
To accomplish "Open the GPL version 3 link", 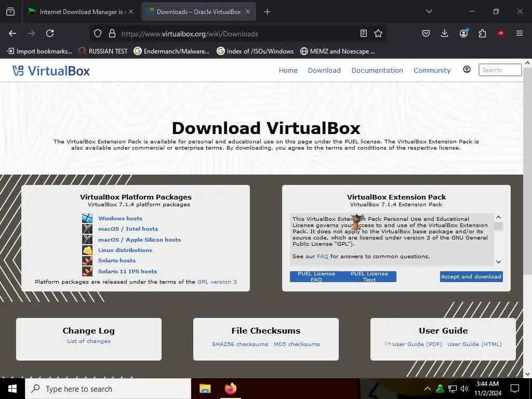I will click(217, 282).
